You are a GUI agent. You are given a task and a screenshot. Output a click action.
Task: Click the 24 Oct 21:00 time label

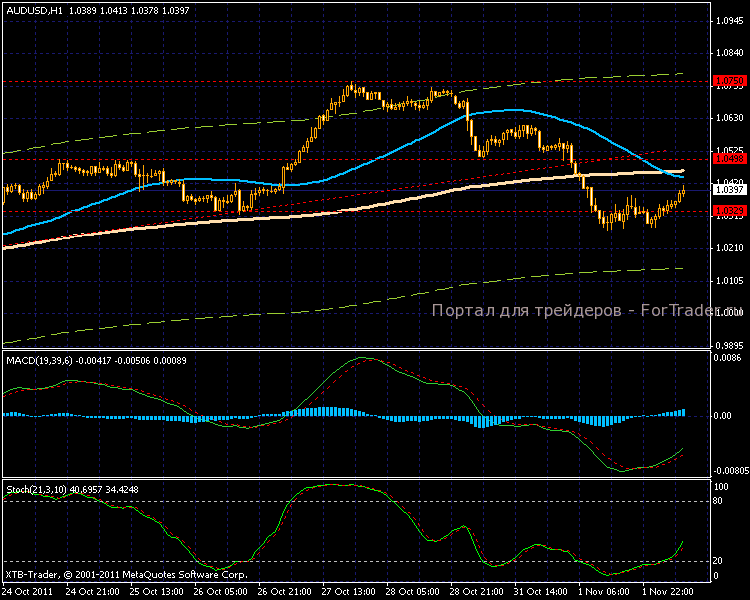point(92,592)
